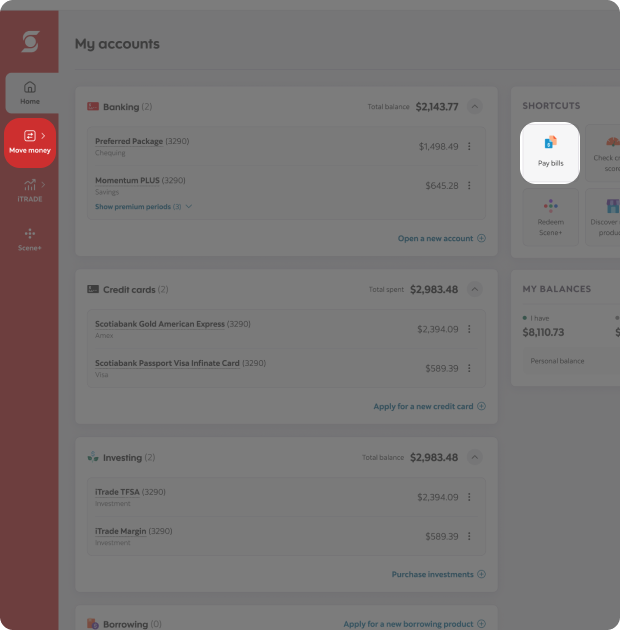Open options menu for Momentum PLUS account
This screenshot has height=630, width=620.
(469, 186)
